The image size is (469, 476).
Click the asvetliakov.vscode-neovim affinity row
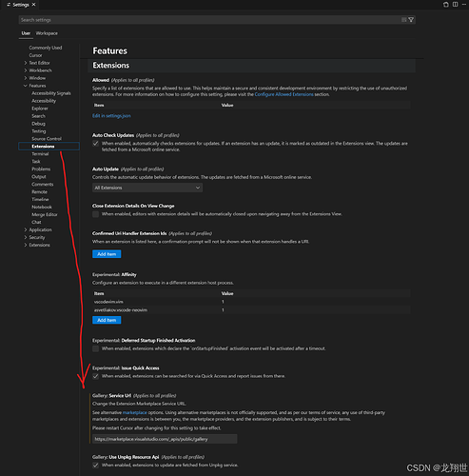click(251, 310)
